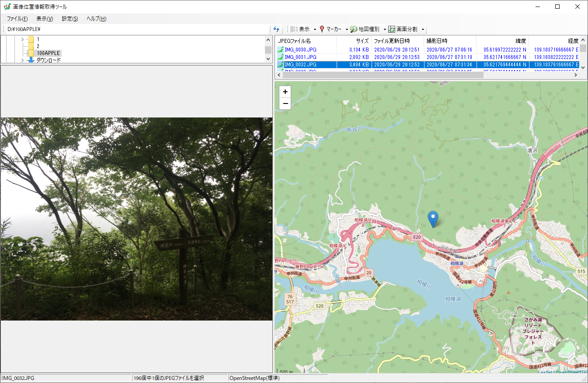Select file IMG_0031.JPG in the list

[300, 57]
